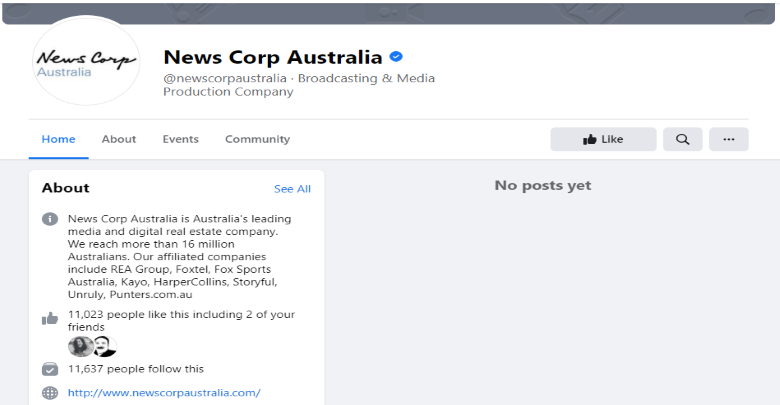The height and width of the screenshot is (405, 780).
Task: Open the first friend's avatar with long hair
Action: [x=81, y=346]
